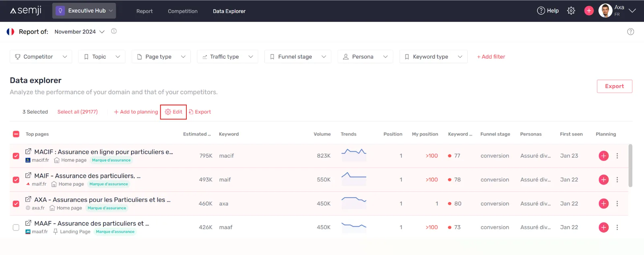Image resolution: width=644 pixels, height=255 pixels.
Task: Uncheck the AXA row checkbox
Action: click(x=16, y=204)
